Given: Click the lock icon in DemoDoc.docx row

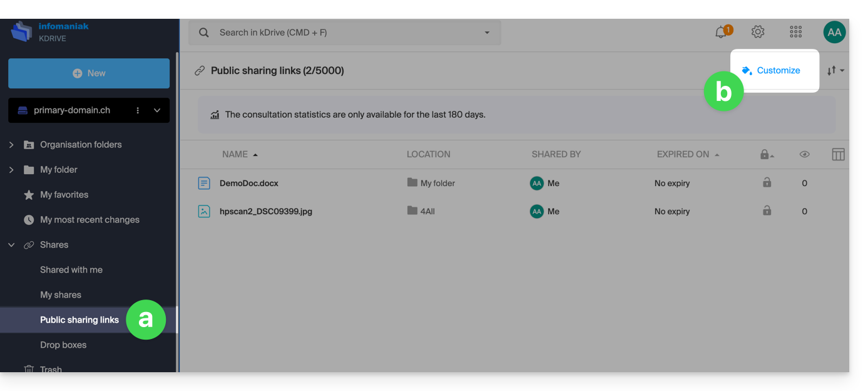Looking at the screenshot, I should tap(767, 183).
